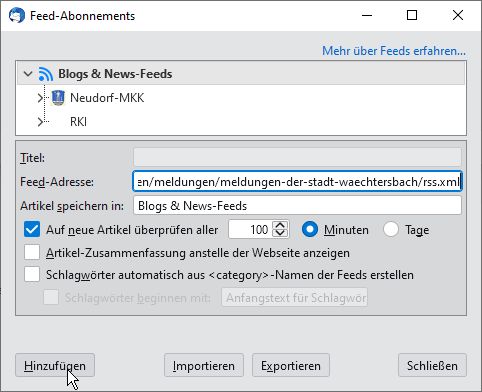
Task: Expand the Neudorf-MKK feed folder
Action: click(x=40, y=98)
